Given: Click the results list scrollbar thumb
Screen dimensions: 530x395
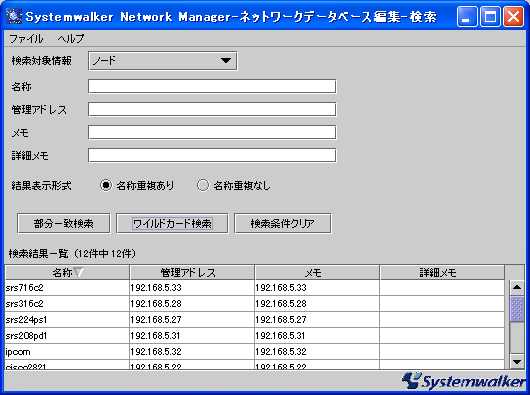Looking at the screenshot, I should coord(517,308).
